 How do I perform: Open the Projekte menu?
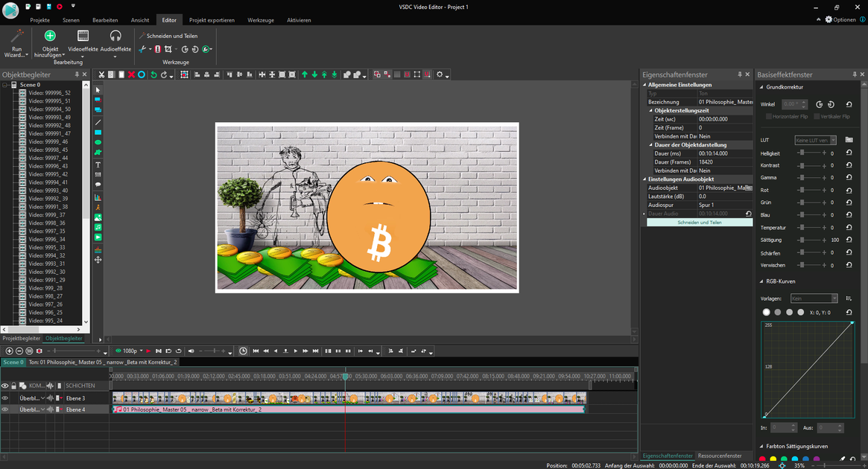(x=39, y=20)
